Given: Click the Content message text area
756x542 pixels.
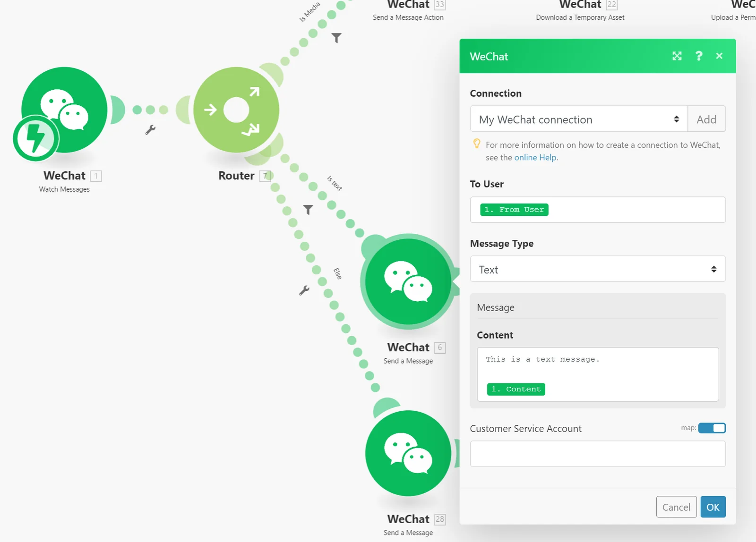Looking at the screenshot, I should (x=598, y=374).
